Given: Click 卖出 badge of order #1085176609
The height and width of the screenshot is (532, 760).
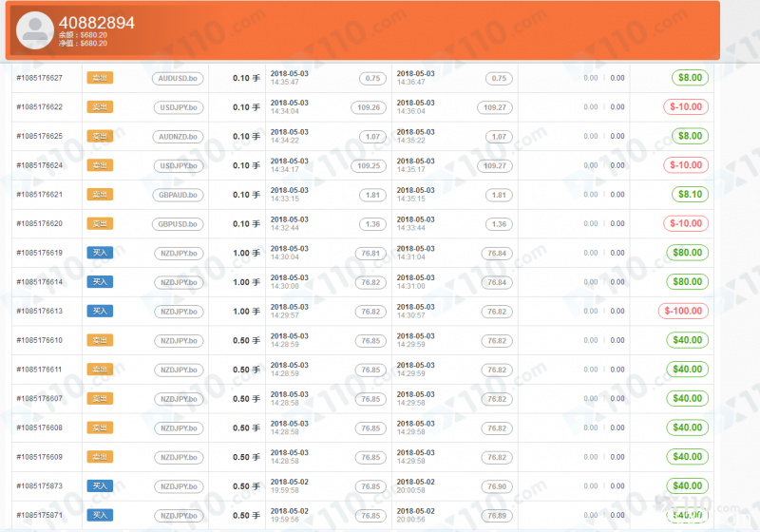Looking at the screenshot, I should tap(100, 456).
